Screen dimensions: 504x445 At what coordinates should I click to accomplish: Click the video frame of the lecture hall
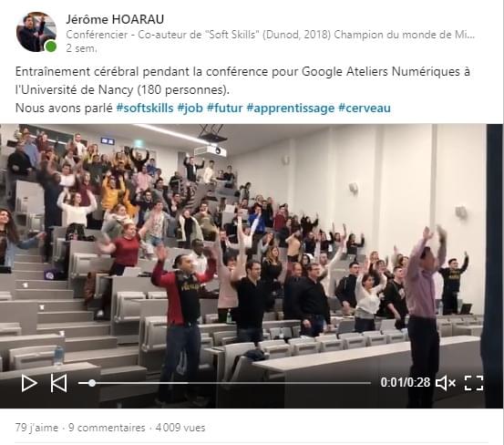click(252, 244)
